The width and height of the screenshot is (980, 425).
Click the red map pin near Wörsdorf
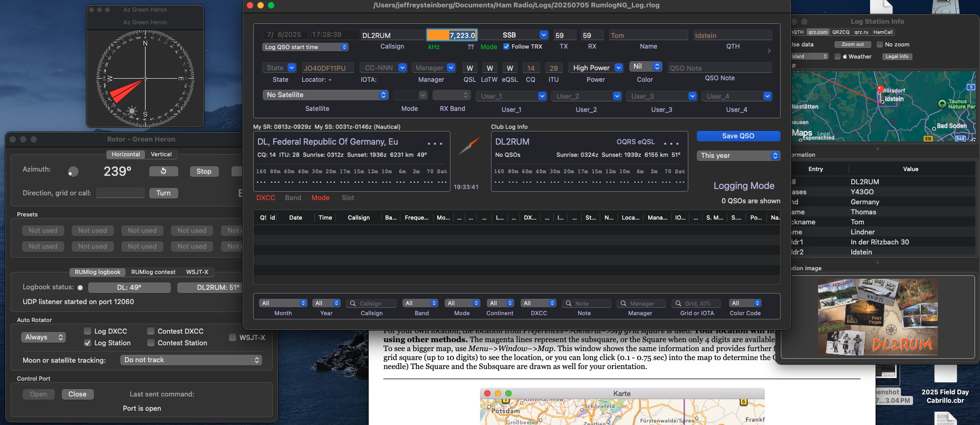tap(880, 89)
